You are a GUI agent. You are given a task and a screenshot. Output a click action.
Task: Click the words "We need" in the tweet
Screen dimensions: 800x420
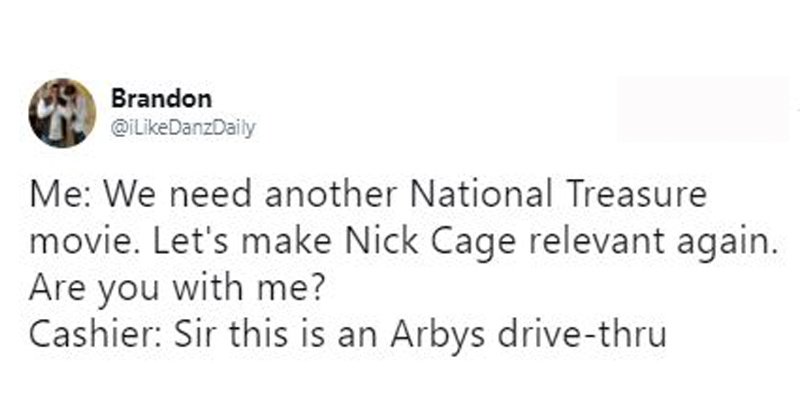[152, 196]
